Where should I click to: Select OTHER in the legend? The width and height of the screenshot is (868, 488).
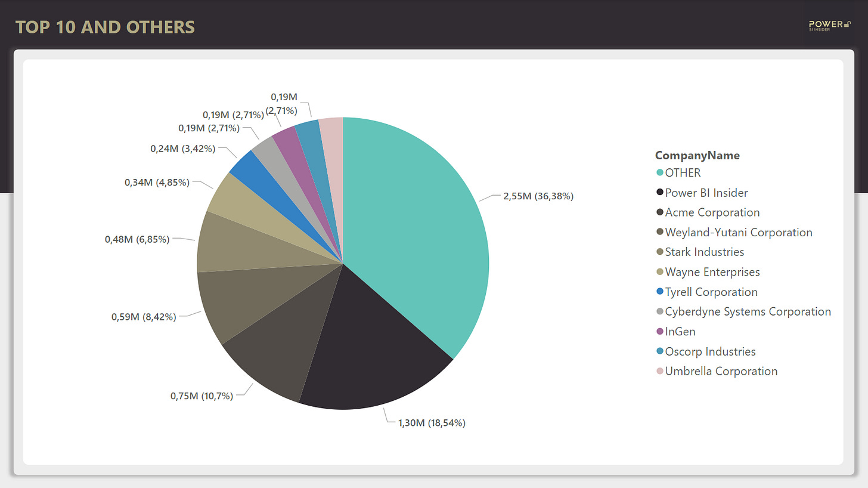pyautogui.click(x=678, y=173)
